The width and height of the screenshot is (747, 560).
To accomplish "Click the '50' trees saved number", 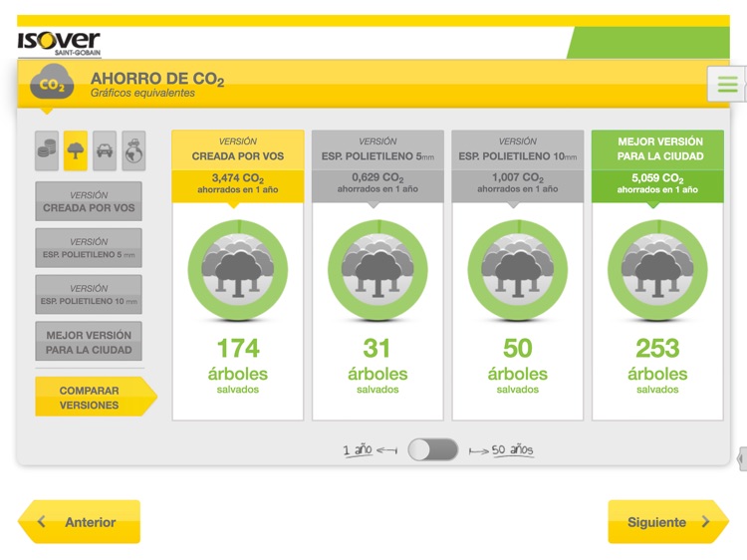I will tap(518, 348).
